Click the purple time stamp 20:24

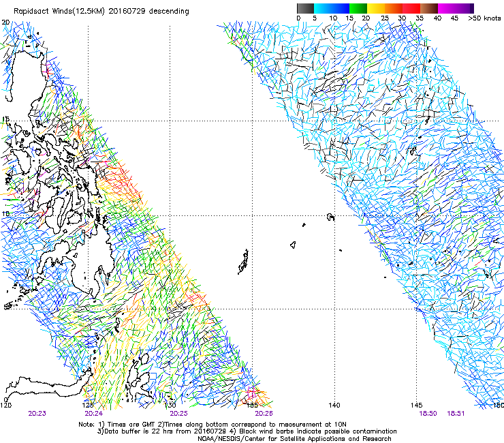pyautogui.click(x=93, y=414)
